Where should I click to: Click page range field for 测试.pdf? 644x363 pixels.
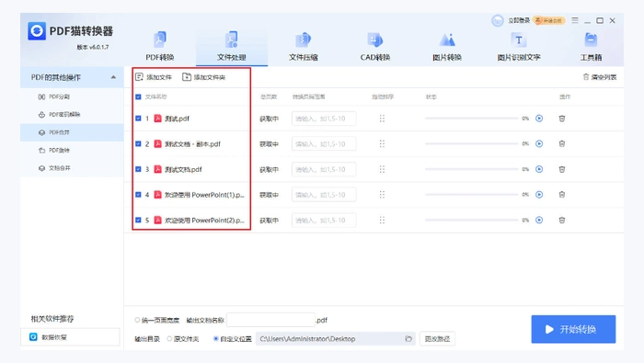324,119
